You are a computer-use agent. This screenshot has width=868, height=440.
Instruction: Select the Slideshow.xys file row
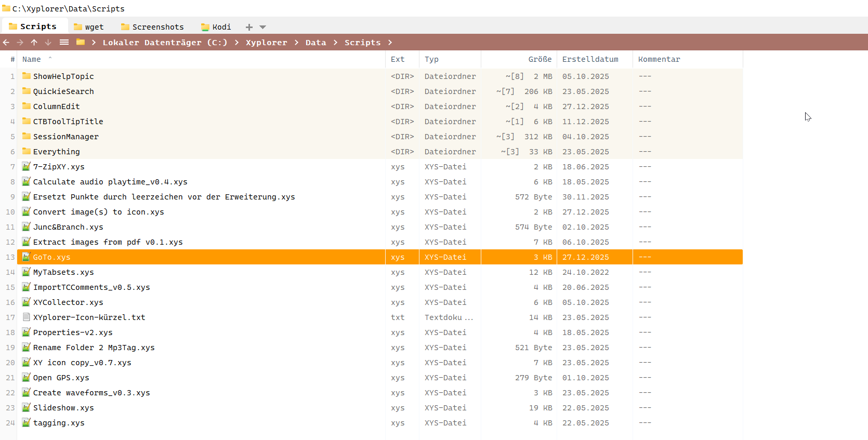63,408
